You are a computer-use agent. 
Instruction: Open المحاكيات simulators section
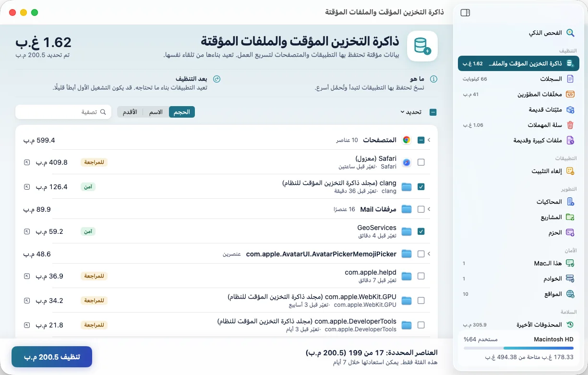518,202
